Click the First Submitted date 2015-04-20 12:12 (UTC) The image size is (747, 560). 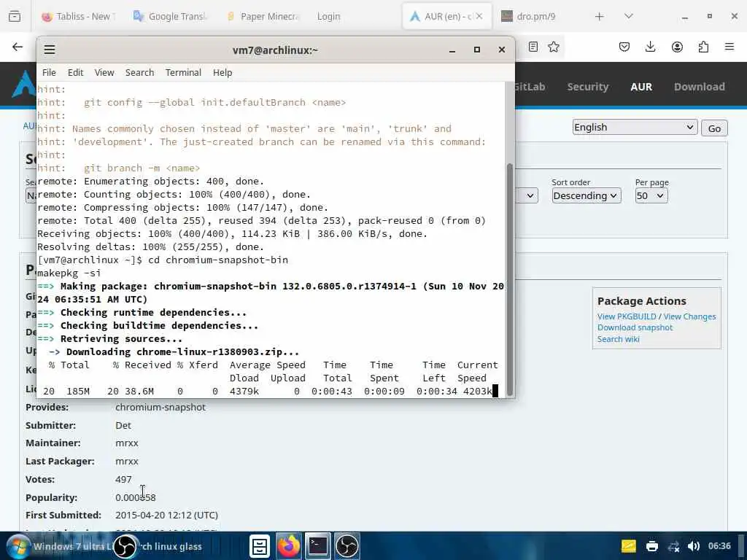tap(167, 516)
